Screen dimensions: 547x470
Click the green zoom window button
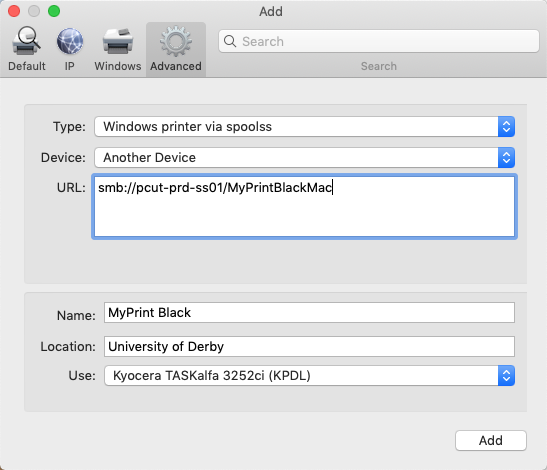[x=54, y=11]
